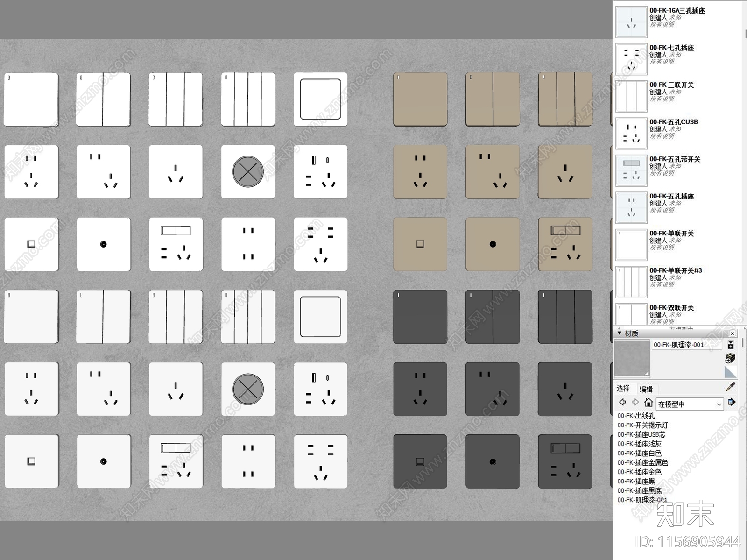
Task: Click the material name field 00-FK-肌理漆-001
Action: pyautogui.click(x=687, y=345)
